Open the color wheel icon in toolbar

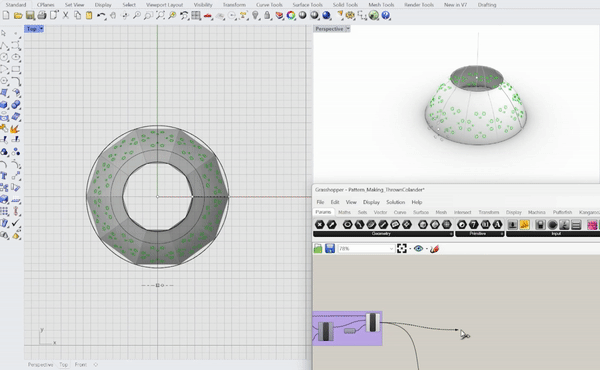click(291, 16)
